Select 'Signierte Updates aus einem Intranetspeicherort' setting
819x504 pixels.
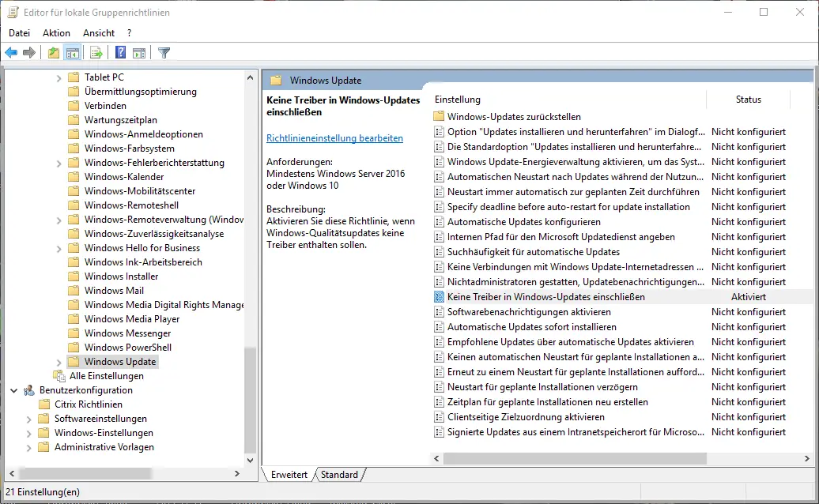[x=576, y=432]
